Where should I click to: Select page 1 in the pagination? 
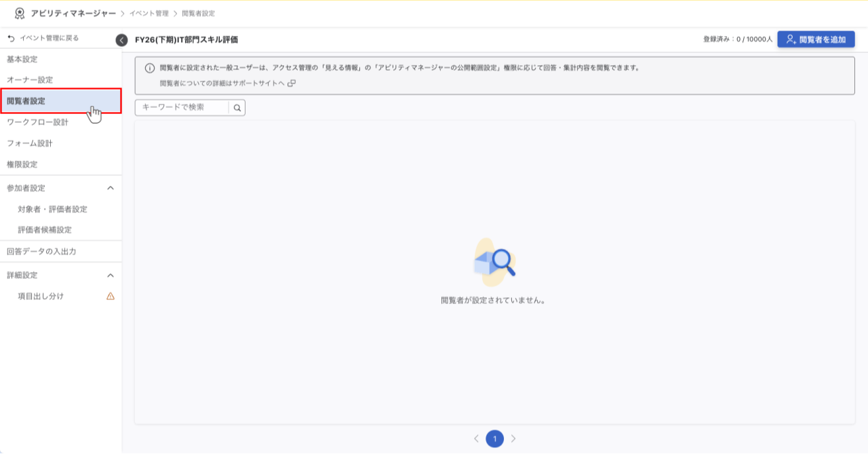coord(495,439)
